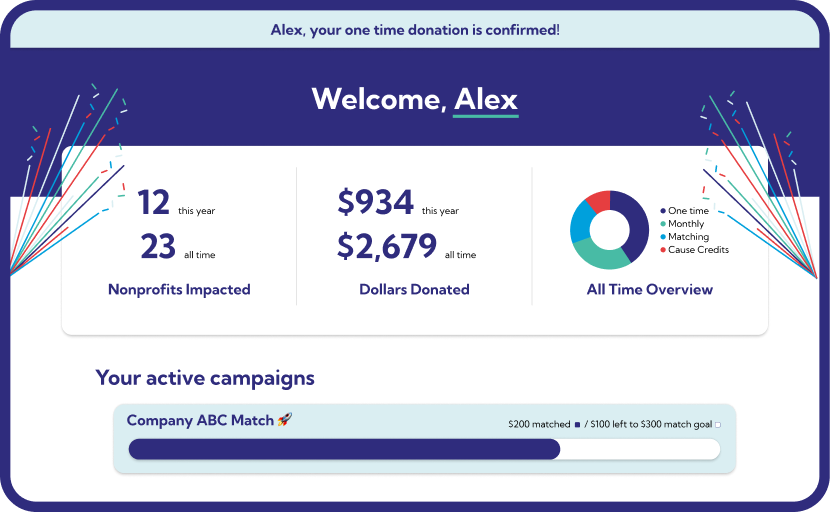Select the Dollars Donated label

(x=414, y=290)
